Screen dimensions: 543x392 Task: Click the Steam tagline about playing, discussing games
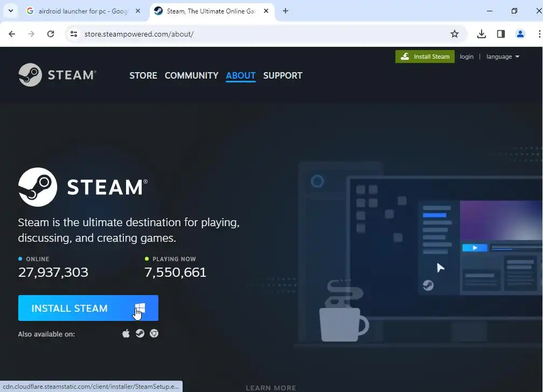click(x=129, y=230)
